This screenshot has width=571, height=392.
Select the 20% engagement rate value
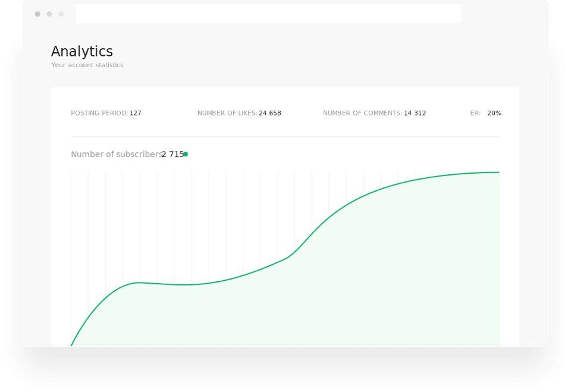(494, 113)
